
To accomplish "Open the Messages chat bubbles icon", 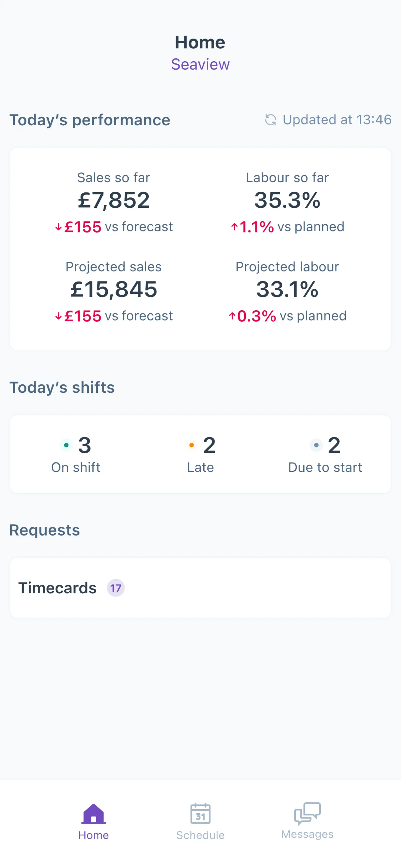I will point(307,813).
